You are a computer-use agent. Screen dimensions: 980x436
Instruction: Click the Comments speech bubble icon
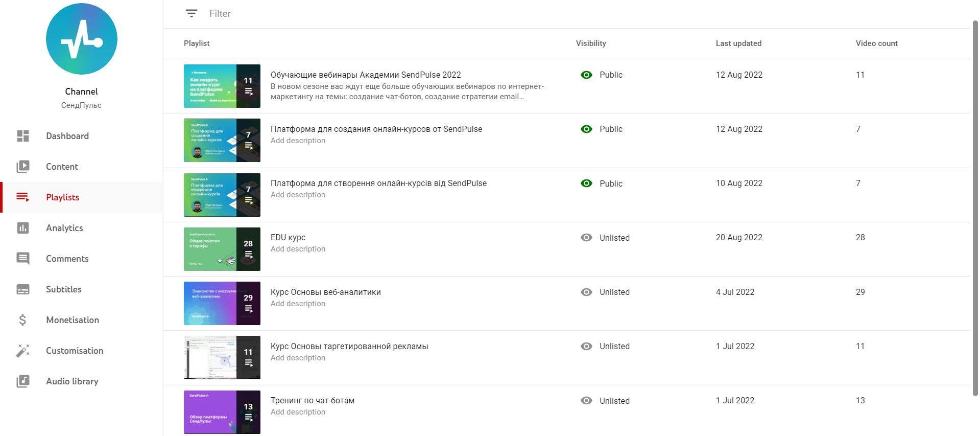(23, 259)
